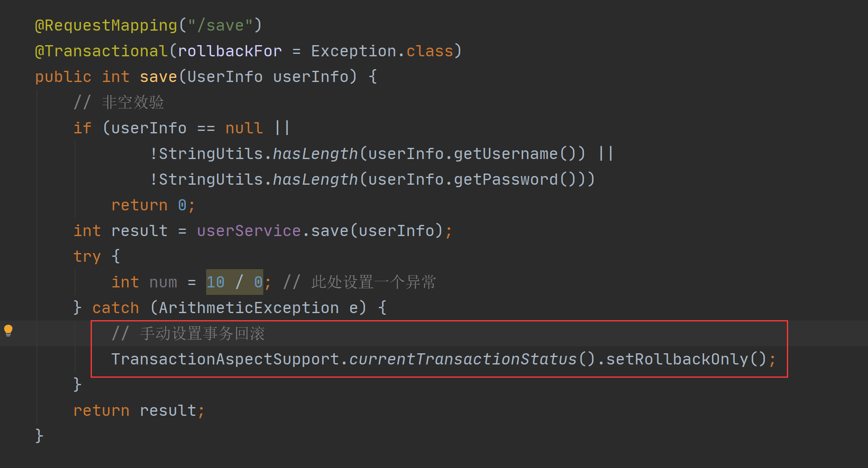Click the "/save" string literal

pos(220,25)
